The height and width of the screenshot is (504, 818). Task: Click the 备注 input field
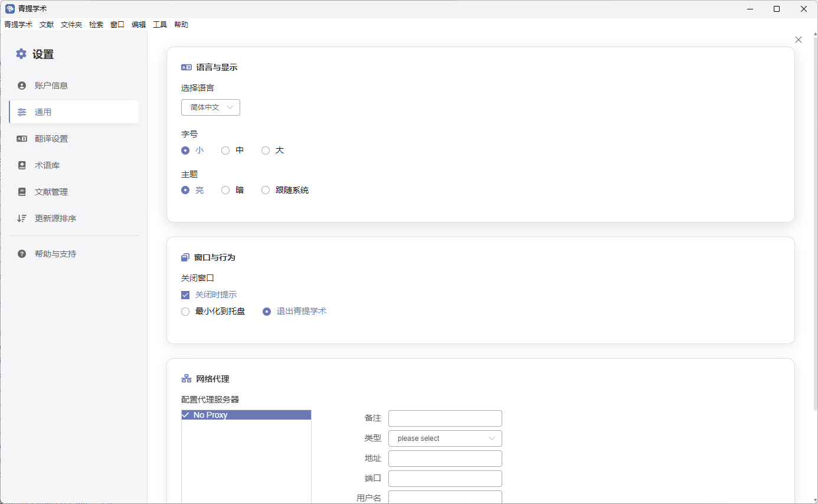(x=445, y=418)
